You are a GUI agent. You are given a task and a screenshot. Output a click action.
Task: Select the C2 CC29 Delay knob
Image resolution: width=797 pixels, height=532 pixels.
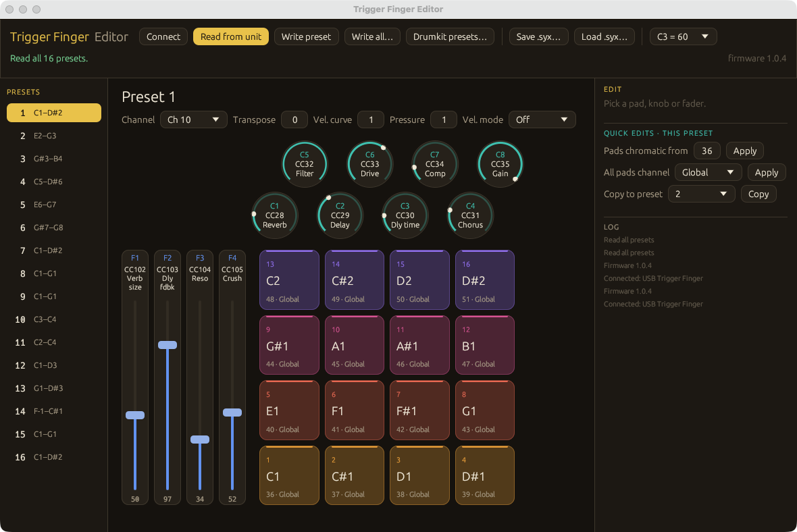(340, 215)
